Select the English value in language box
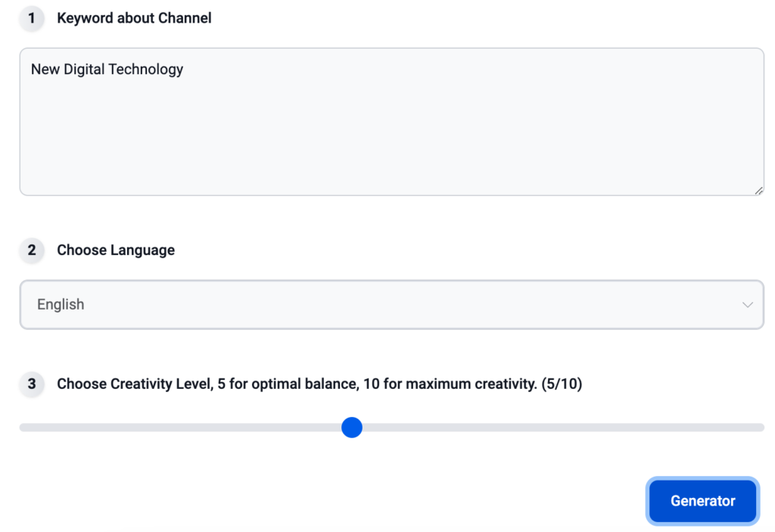This screenshot has width=775, height=532. pos(61,305)
